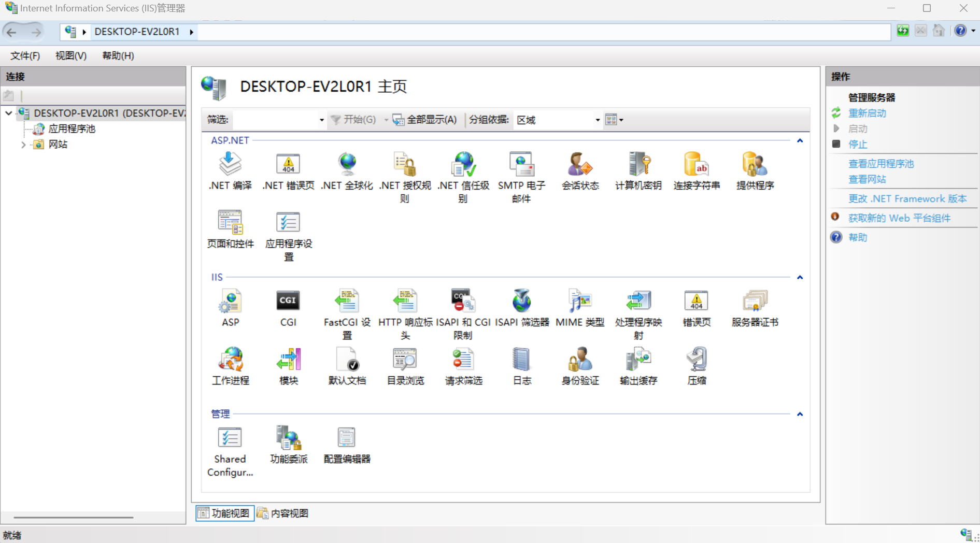Open the IIS 错误页 feature
Viewport: 980px width, 543px height.
pyautogui.click(x=697, y=308)
